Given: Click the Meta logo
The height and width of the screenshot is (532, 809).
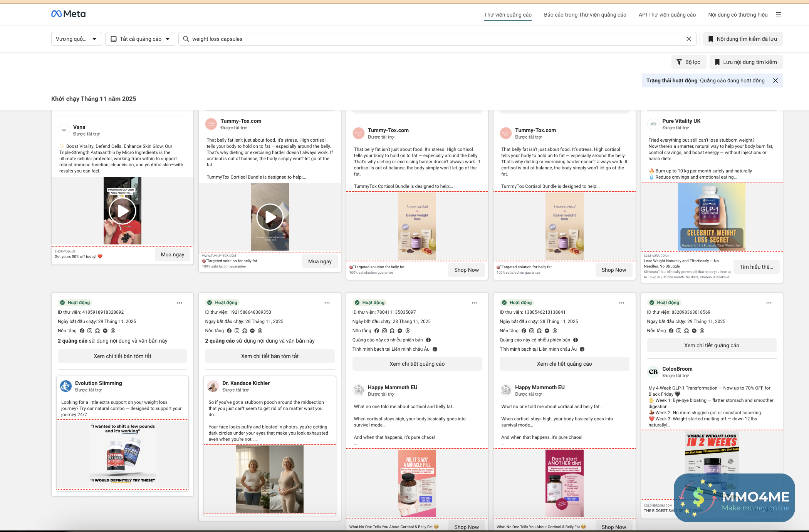Looking at the screenshot, I should [x=68, y=14].
